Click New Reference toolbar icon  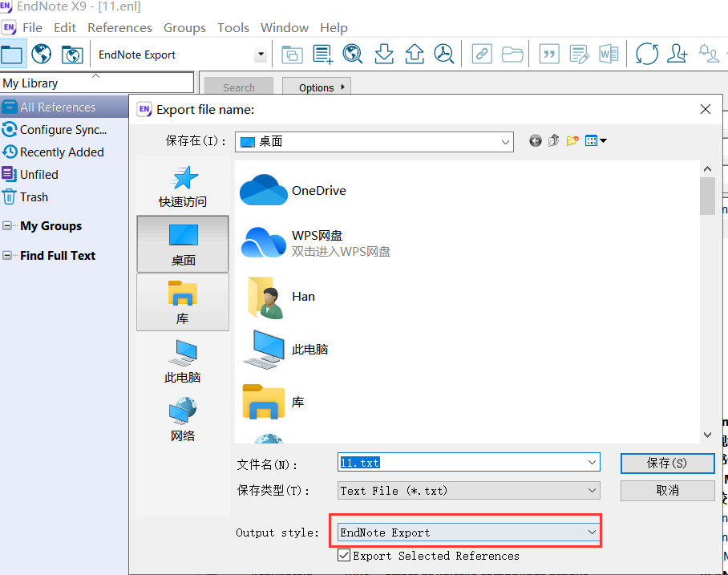click(x=322, y=55)
